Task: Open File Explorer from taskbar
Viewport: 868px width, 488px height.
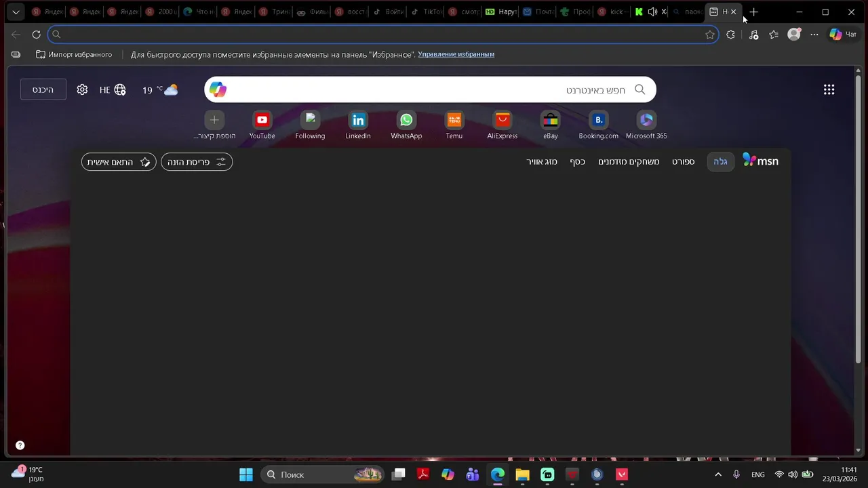Action: click(x=522, y=474)
